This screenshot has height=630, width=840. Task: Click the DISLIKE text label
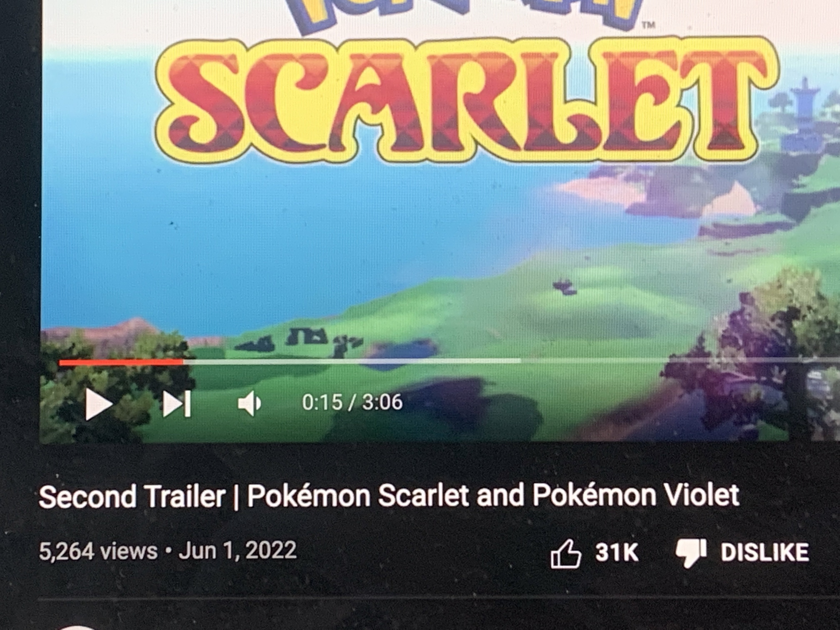(765, 552)
